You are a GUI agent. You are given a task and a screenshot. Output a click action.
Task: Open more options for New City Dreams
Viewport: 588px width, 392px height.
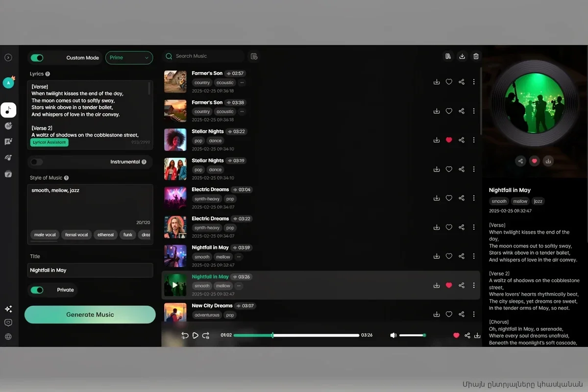click(x=473, y=315)
